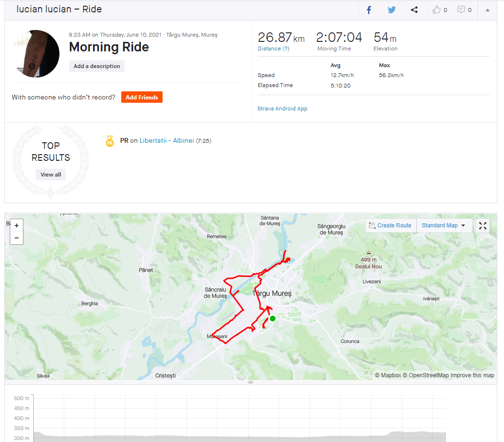
Task: Give kudos with thumbs-up icon
Action: pos(437,10)
